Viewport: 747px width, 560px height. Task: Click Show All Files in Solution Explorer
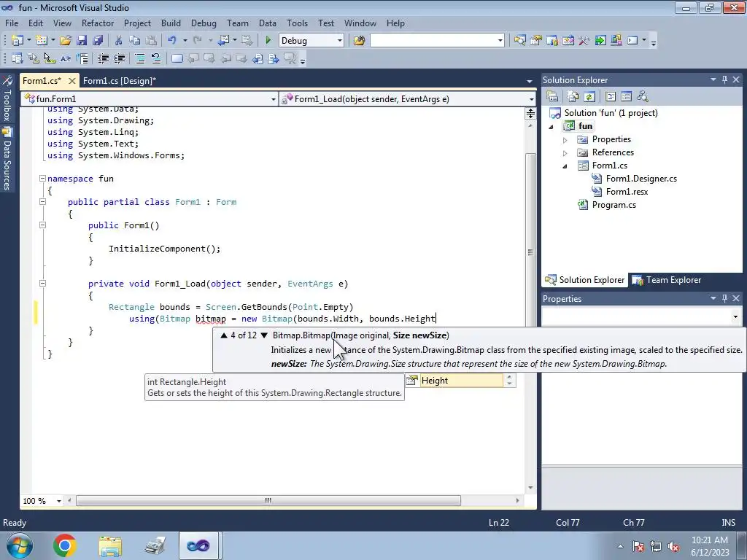tap(573, 97)
